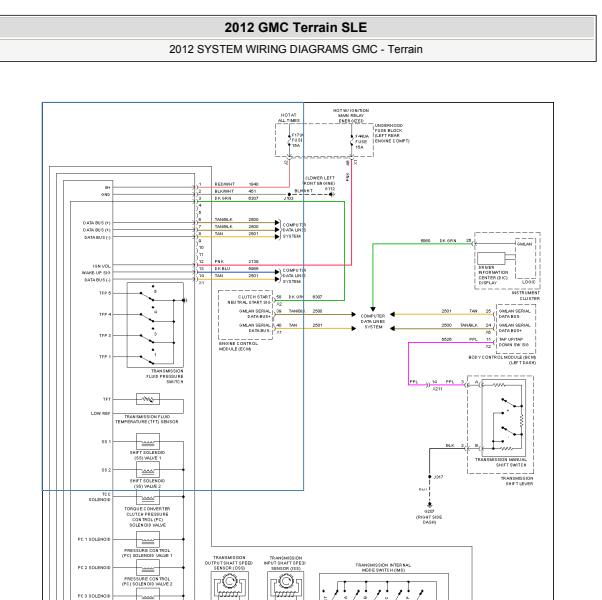Click the 'J103' splice label
The height and width of the screenshot is (600, 602).
(288, 198)
